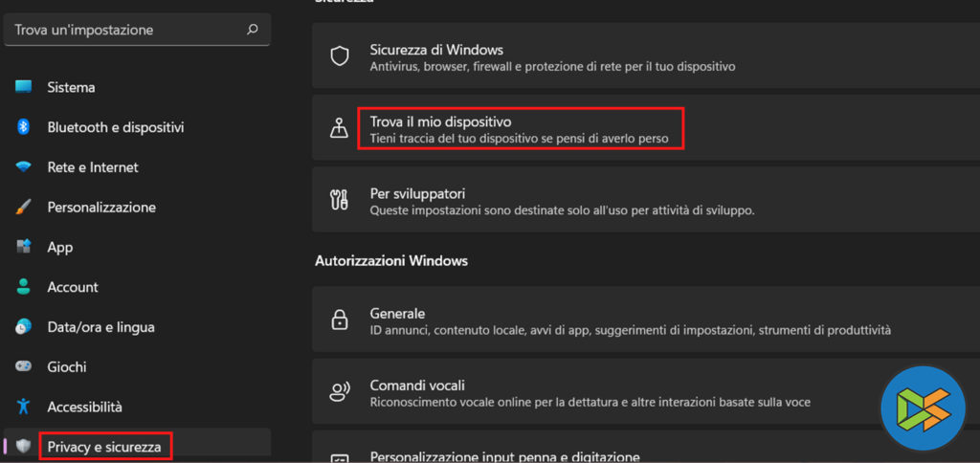Open Data/ora e lingua section

[x=100, y=327]
